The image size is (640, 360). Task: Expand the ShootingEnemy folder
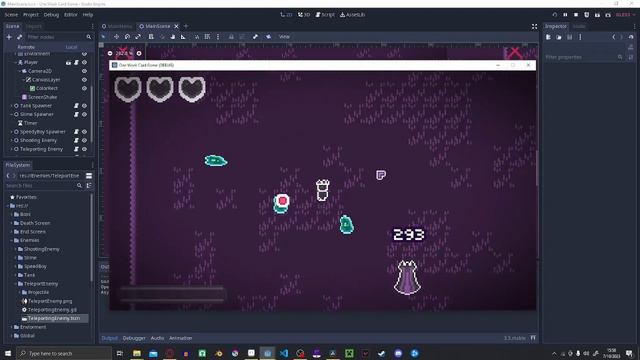coord(16,249)
